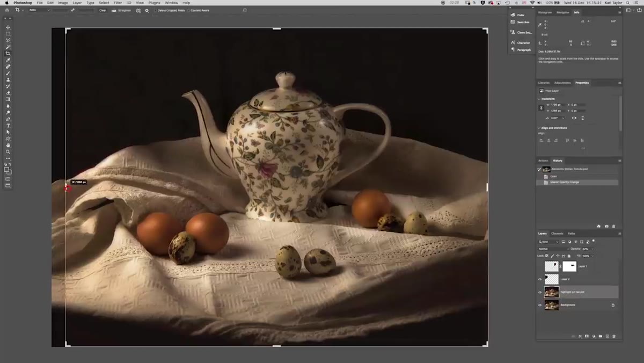Open the Character collapsed panel
644x363 pixels.
pos(520,42)
